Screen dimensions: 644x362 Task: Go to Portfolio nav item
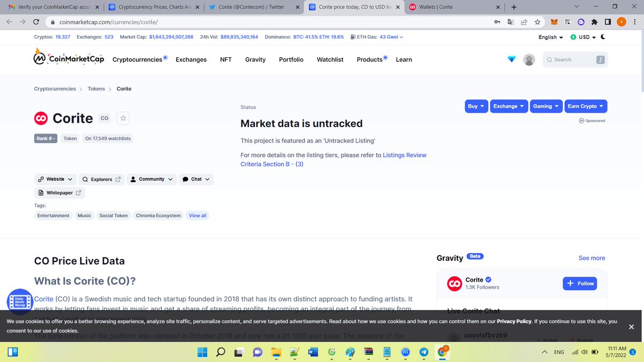291,60
